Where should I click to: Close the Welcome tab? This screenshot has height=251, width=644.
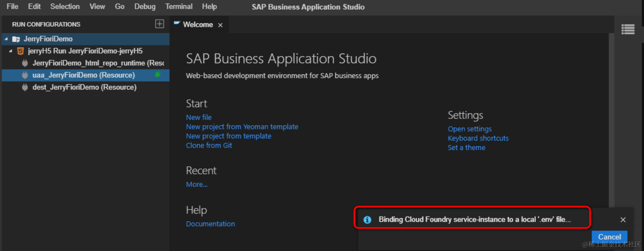click(x=220, y=25)
